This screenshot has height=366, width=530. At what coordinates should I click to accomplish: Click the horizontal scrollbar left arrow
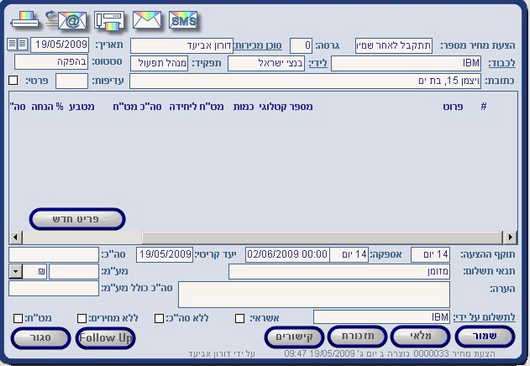[16, 237]
